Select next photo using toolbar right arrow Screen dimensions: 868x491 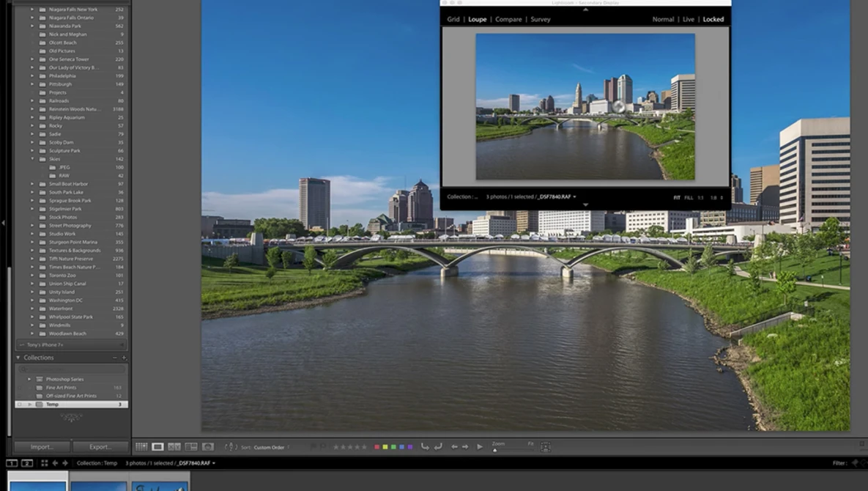(x=465, y=447)
